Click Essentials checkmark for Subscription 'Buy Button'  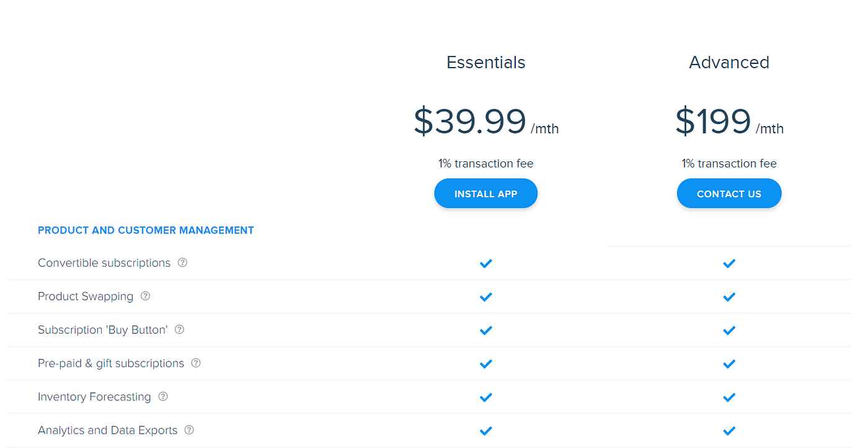coord(485,330)
